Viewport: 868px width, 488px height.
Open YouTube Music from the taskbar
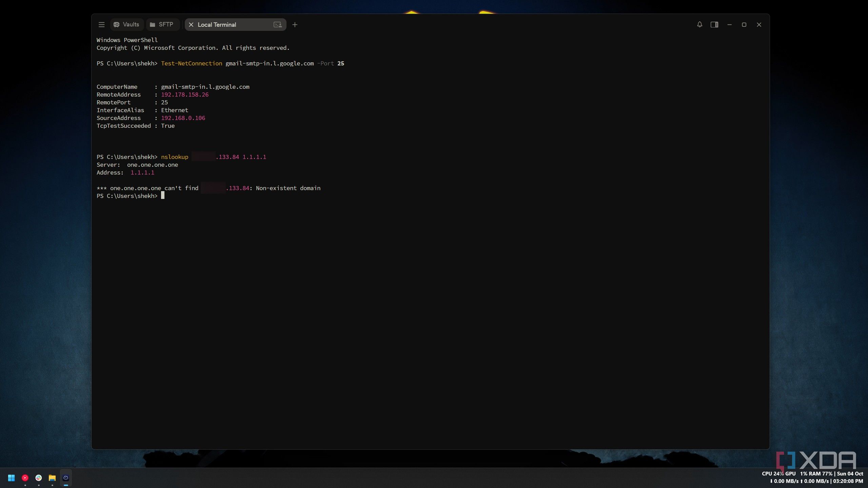[x=25, y=478]
